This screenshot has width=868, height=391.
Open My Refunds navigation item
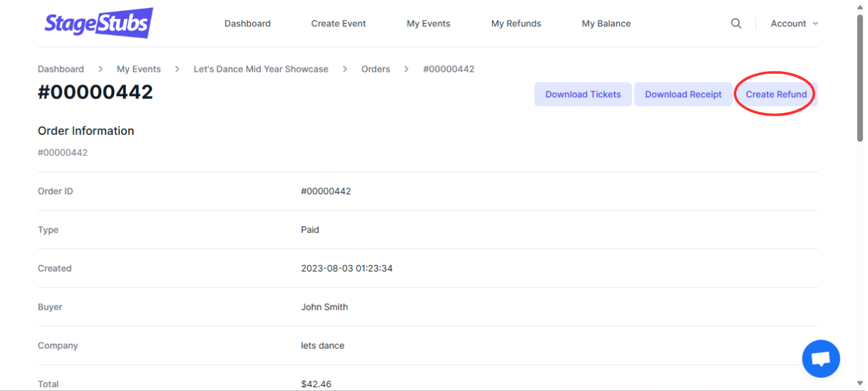(x=516, y=24)
